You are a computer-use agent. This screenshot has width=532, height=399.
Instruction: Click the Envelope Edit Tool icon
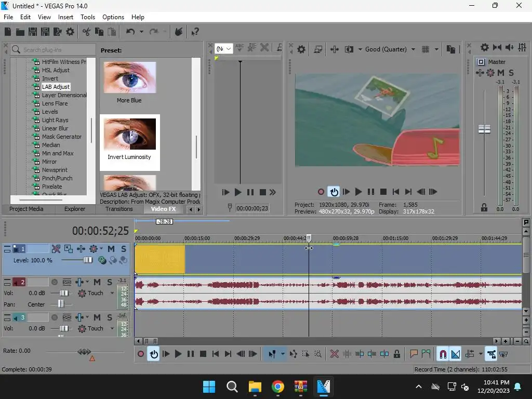(x=293, y=354)
